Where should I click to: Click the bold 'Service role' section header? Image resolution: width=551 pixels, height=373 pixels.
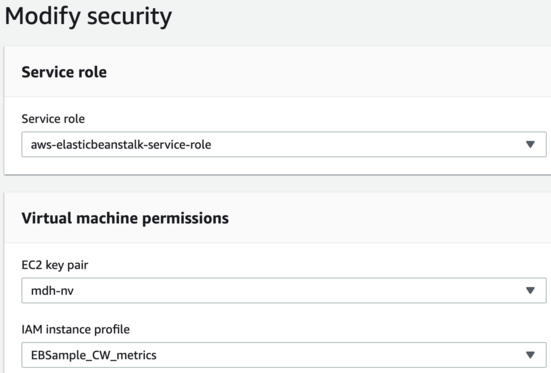pyautogui.click(x=64, y=72)
